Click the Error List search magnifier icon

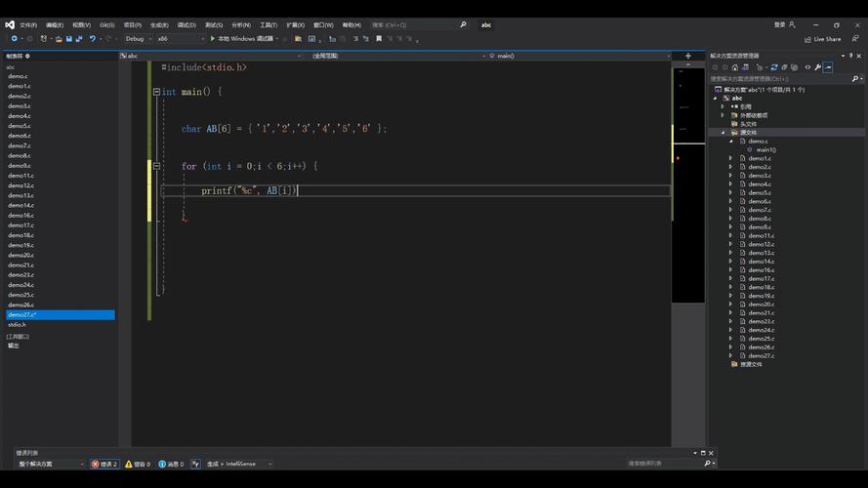[708, 464]
